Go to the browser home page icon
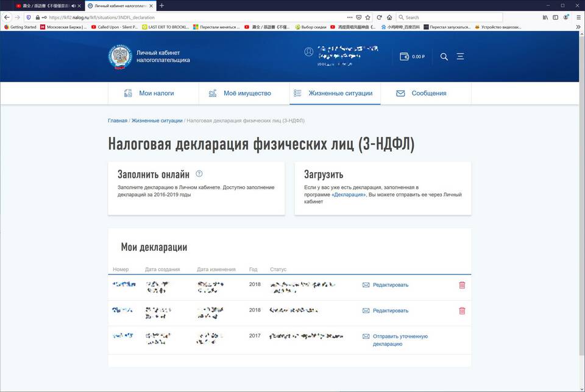This screenshot has width=585, height=392. pyautogui.click(x=389, y=17)
